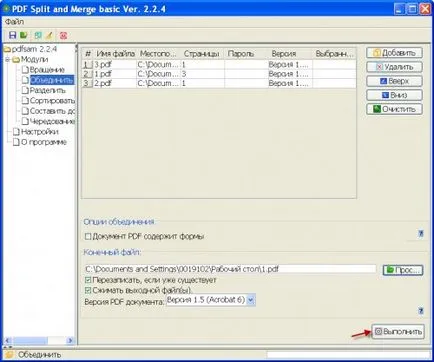Click the location cell in the 3.pdf row
Screen dimensions: 434x362
click(x=159, y=64)
